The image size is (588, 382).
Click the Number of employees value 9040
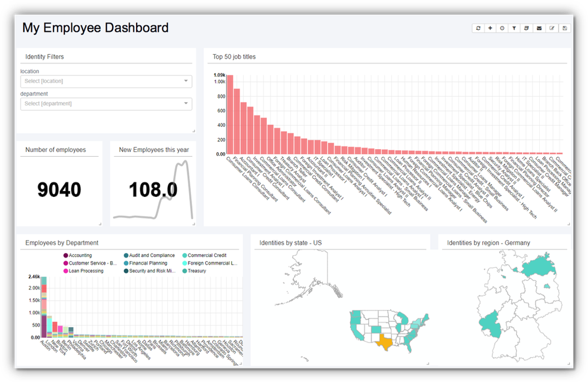click(x=59, y=190)
